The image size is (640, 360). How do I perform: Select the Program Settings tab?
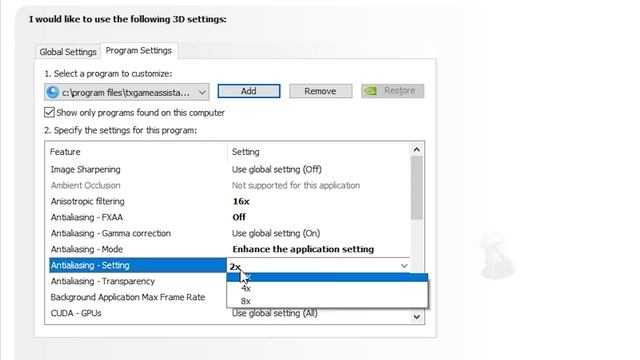click(x=138, y=51)
